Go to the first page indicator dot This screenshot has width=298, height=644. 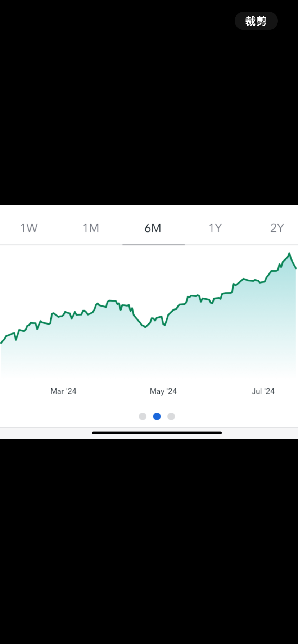pyautogui.click(x=143, y=416)
